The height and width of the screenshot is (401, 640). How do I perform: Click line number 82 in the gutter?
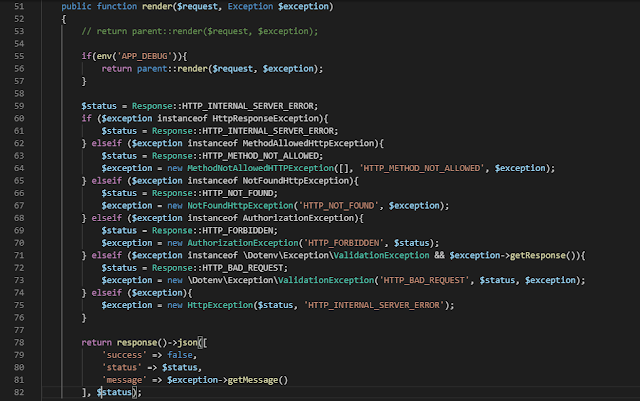[19, 392]
